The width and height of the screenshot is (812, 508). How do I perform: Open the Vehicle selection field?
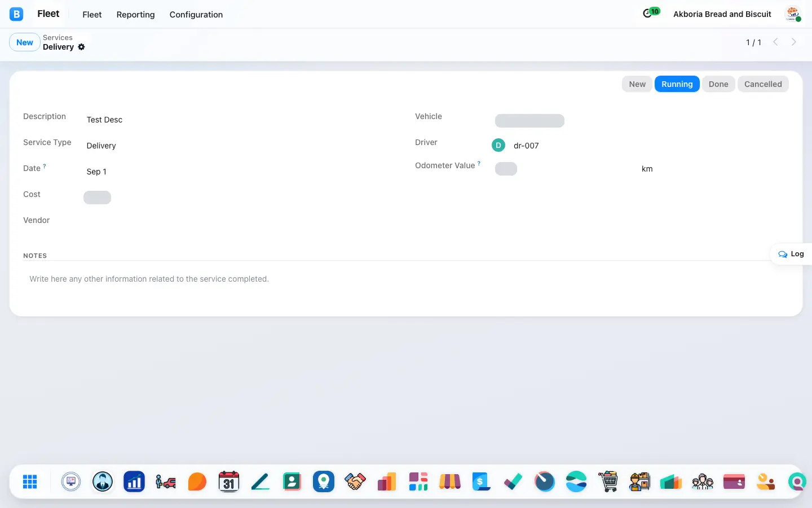(x=639, y=120)
